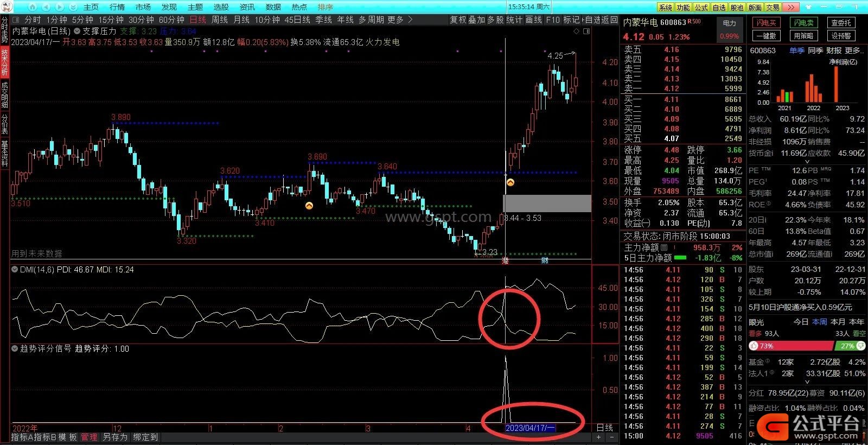Click the 设预警 alert button
868x445 pixels.
pyautogui.click(x=841, y=36)
